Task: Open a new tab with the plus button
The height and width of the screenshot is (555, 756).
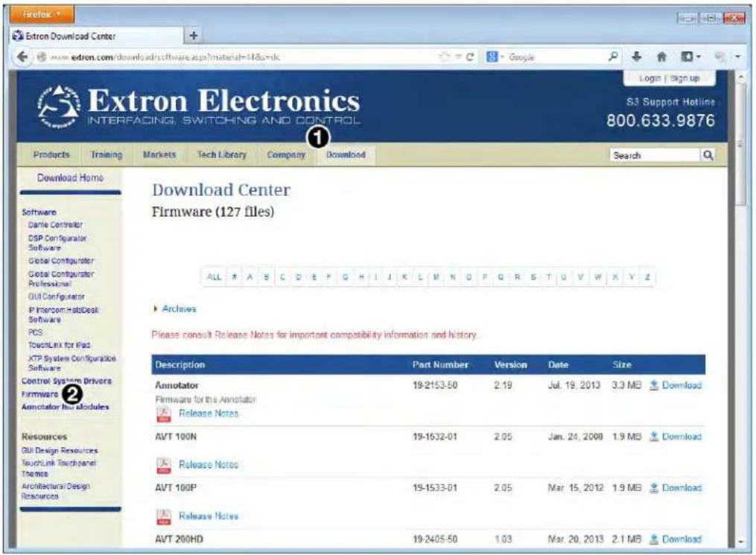Action: point(194,35)
